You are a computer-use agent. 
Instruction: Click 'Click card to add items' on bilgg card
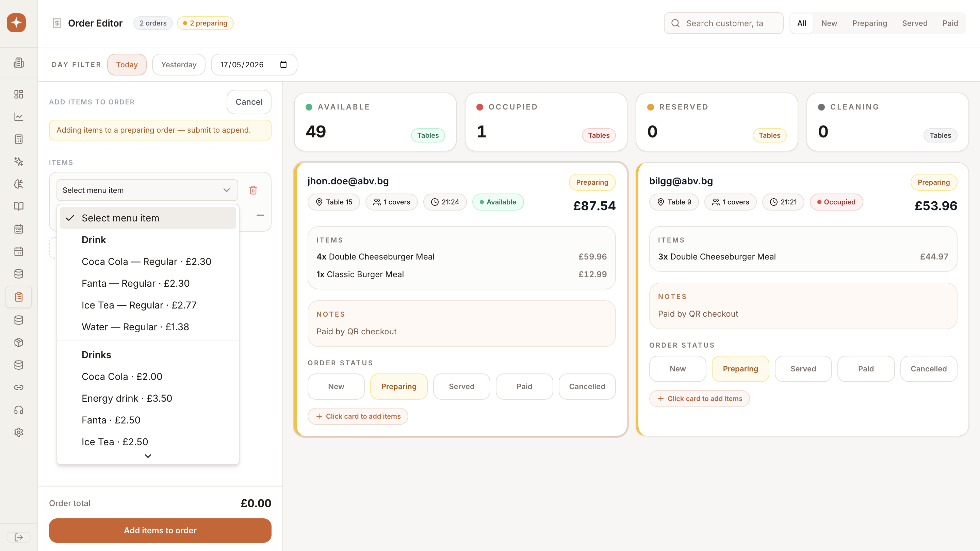tap(700, 399)
